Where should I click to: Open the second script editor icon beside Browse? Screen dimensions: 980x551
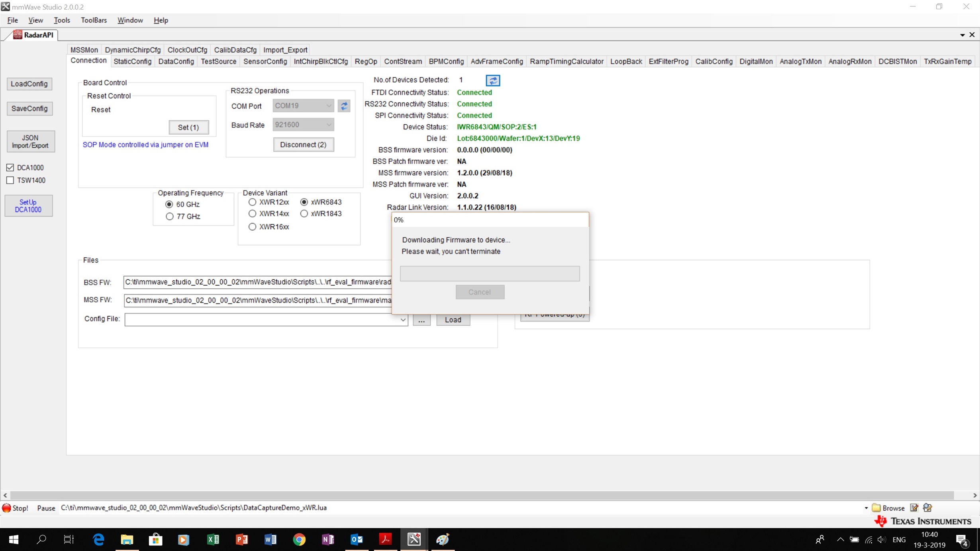(927, 508)
